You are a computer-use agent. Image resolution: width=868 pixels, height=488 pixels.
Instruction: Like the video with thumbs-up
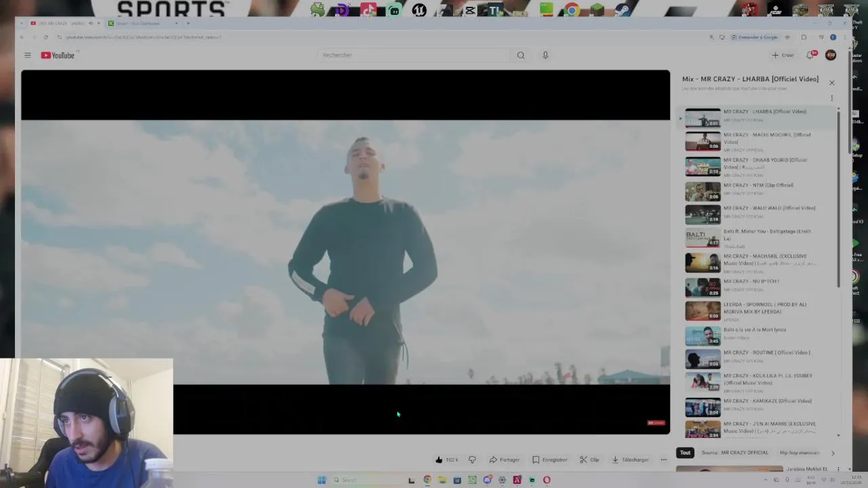(x=448, y=460)
